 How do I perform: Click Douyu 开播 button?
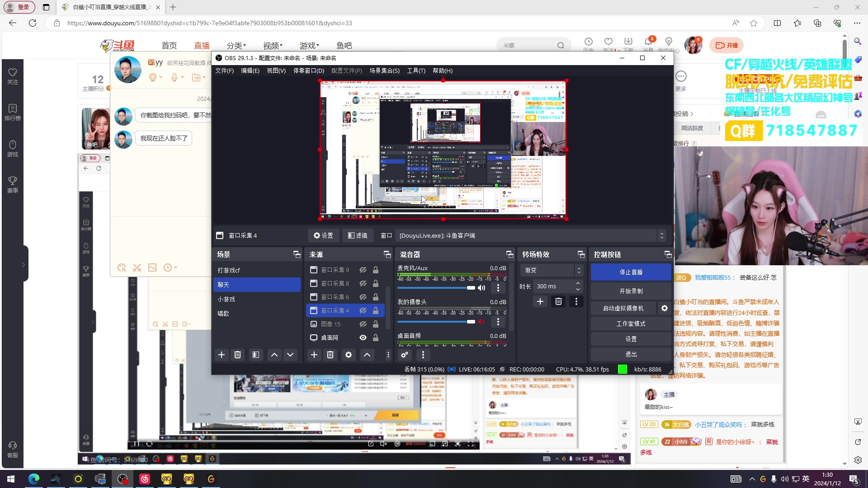(726, 45)
